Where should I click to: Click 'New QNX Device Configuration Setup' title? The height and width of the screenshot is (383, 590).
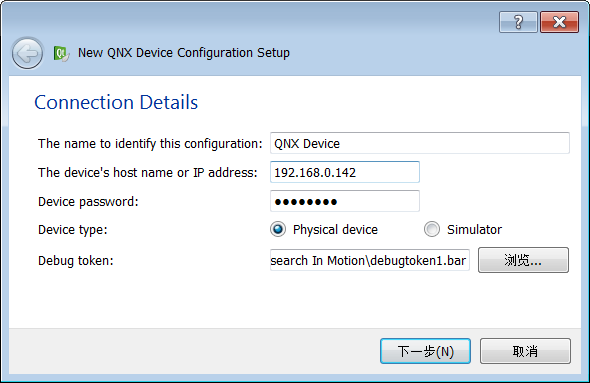(184, 53)
